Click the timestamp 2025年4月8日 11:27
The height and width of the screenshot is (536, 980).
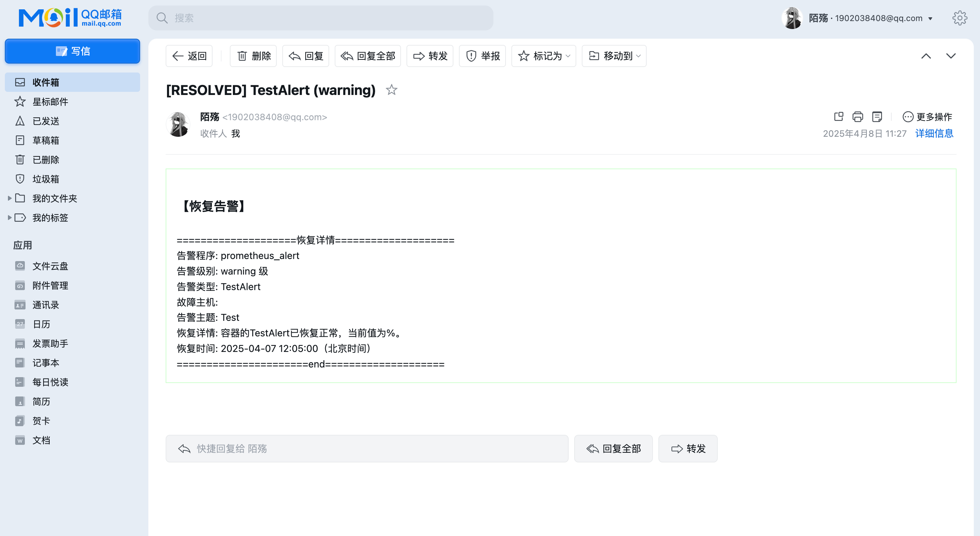pos(865,134)
